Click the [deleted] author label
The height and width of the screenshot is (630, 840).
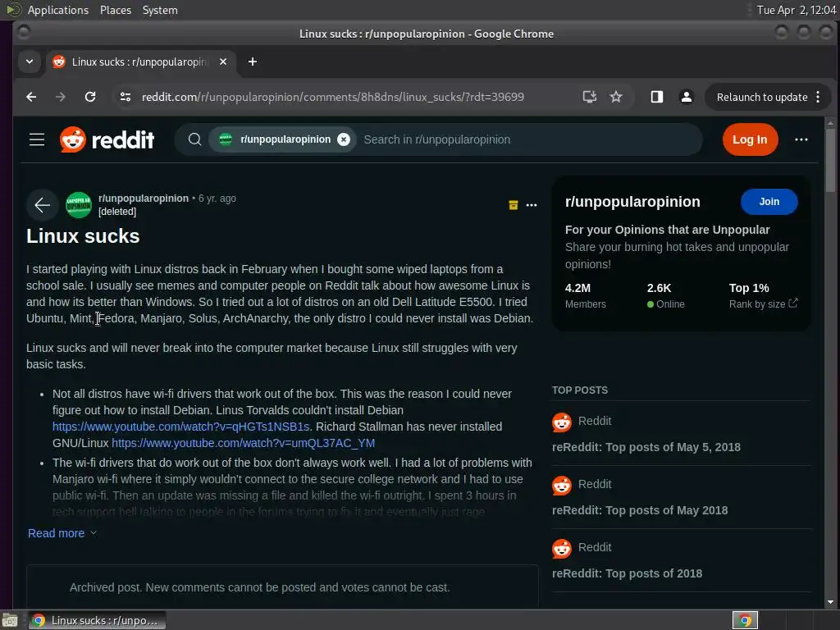click(x=117, y=212)
